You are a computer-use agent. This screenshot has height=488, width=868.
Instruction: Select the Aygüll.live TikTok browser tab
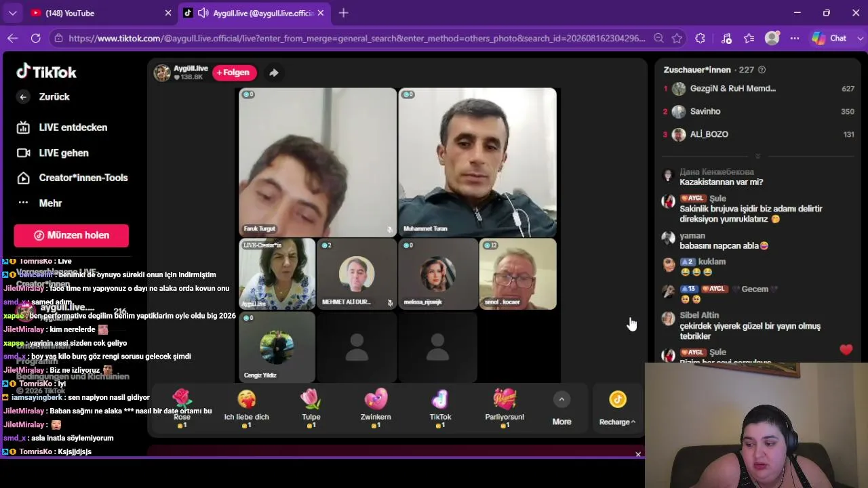coord(254,13)
